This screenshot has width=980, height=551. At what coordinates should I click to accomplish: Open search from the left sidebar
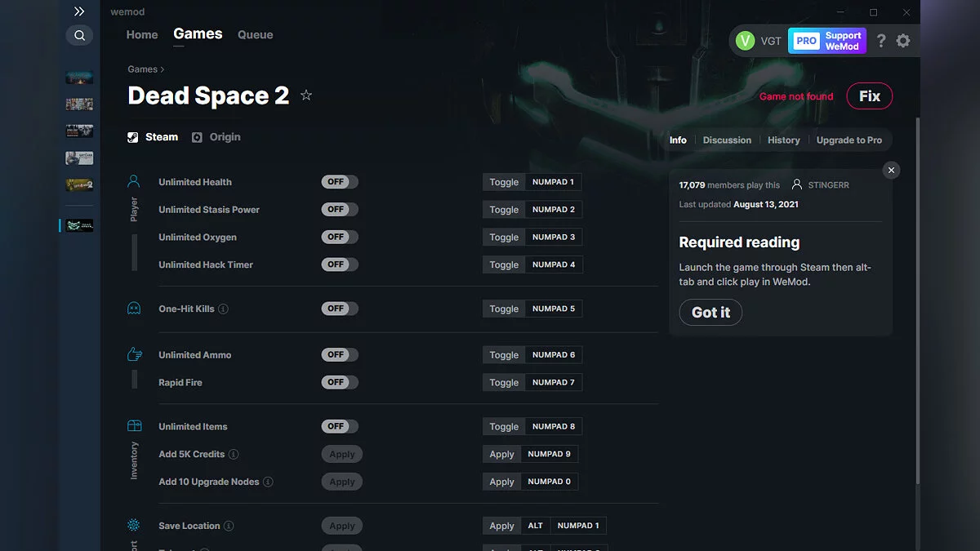pos(79,35)
